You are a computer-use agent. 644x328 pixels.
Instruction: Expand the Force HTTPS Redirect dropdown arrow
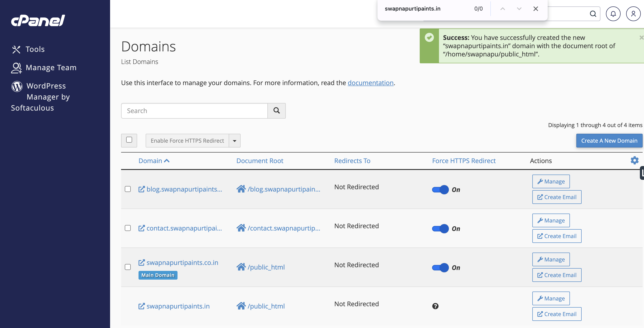click(234, 141)
